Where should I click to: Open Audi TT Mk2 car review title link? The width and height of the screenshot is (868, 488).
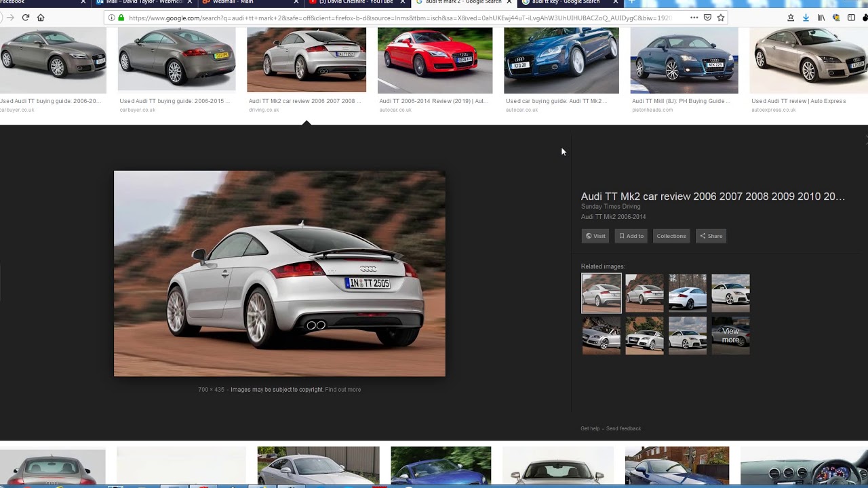click(x=713, y=197)
